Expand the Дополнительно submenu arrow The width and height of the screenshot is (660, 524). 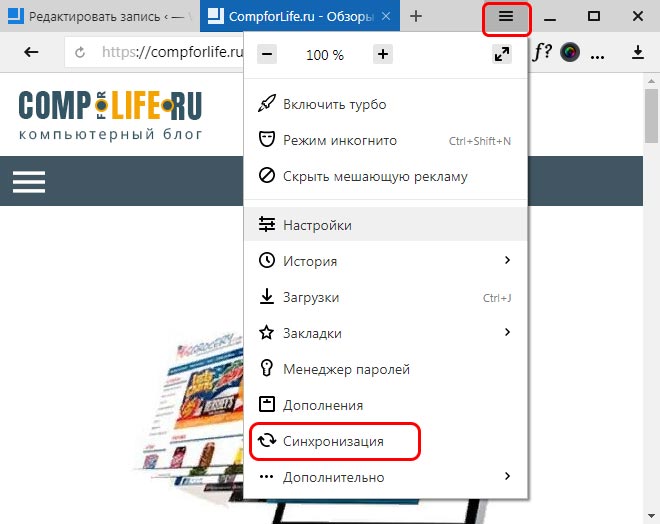(507, 476)
